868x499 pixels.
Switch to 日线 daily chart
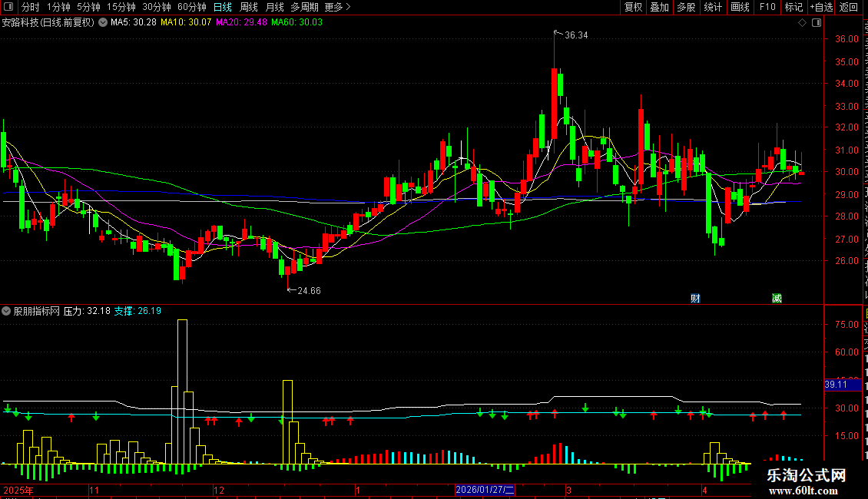click(x=223, y=7)
